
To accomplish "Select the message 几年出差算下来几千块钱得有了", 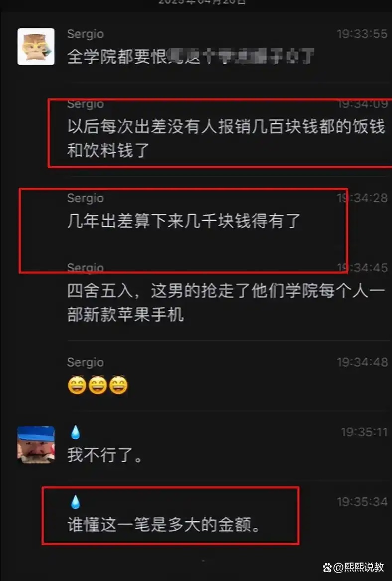I will (x=184, y=221).
